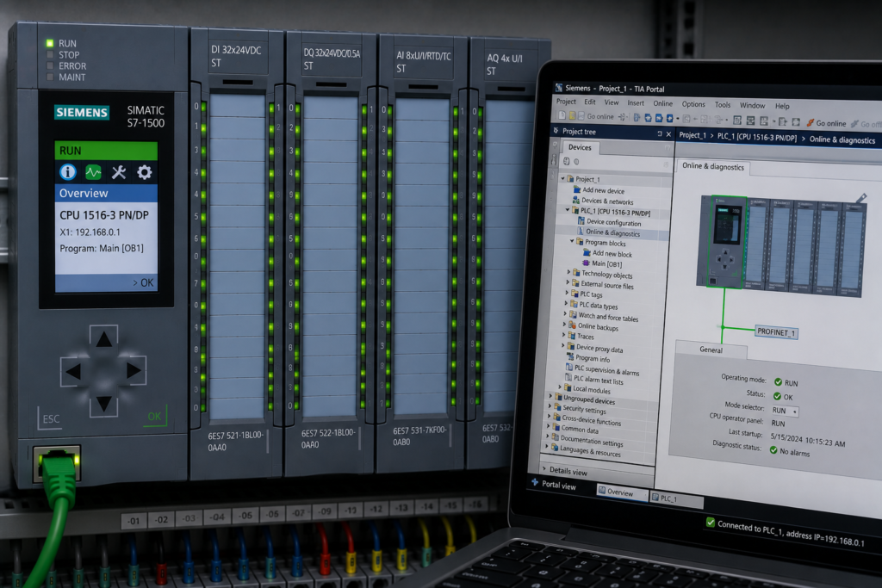This screenshot has height=588, width=882.
Task: Click PLC_1 in the breadcrumb path
Action: [x=756, y=137]
